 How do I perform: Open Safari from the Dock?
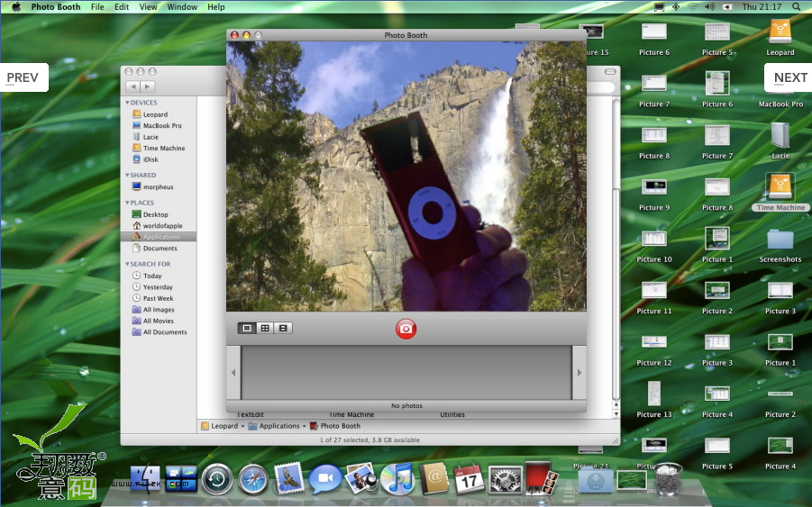point(252,479)
